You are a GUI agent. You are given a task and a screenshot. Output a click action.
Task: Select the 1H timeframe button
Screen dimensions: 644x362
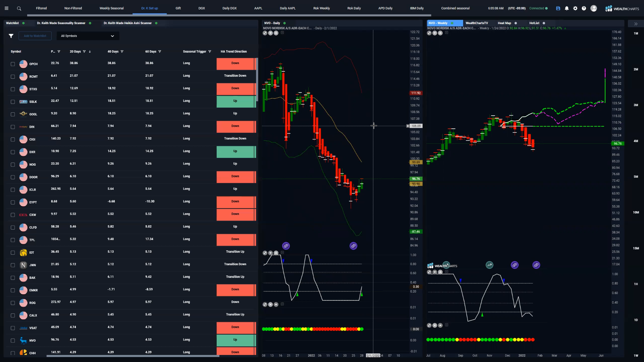click(x=636, y=284)
